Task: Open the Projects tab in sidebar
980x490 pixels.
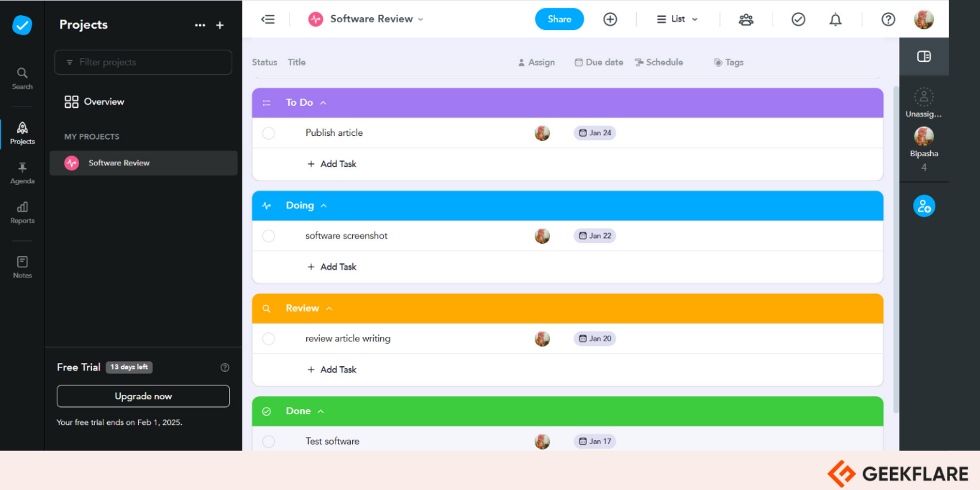Action: click(x=22, y=133)
